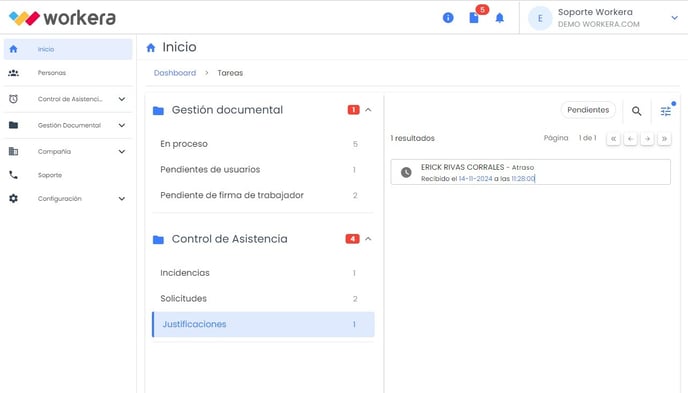The height and width of the screenshot is (393, 688).
Task: Select Incidencias list
Action: click(263, 273)
